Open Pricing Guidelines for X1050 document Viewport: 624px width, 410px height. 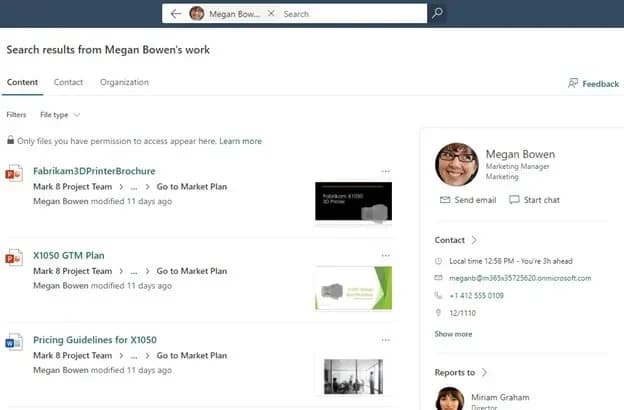click(x=95, y=340)
